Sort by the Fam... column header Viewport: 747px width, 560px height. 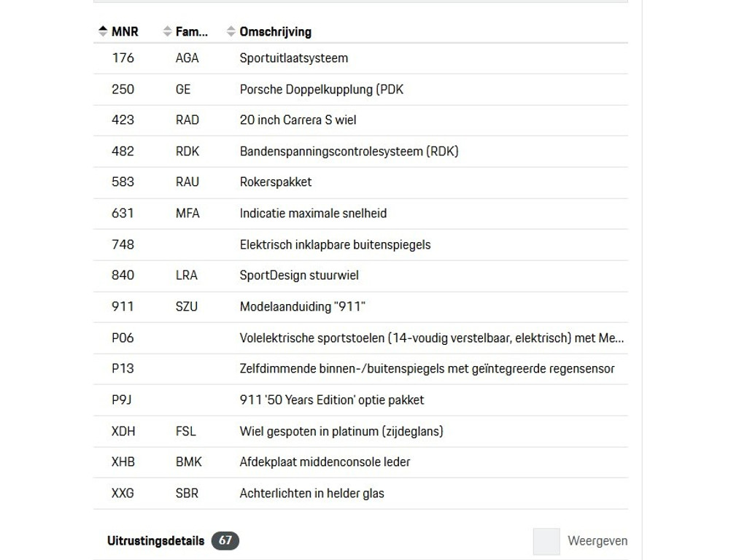pos(191,31)
